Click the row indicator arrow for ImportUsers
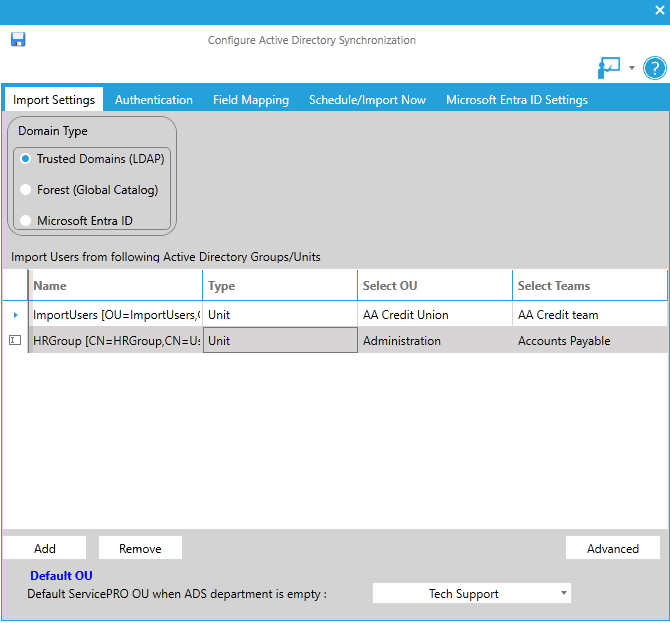Screen dimensions: 670x623 click(x=15, y=315)
